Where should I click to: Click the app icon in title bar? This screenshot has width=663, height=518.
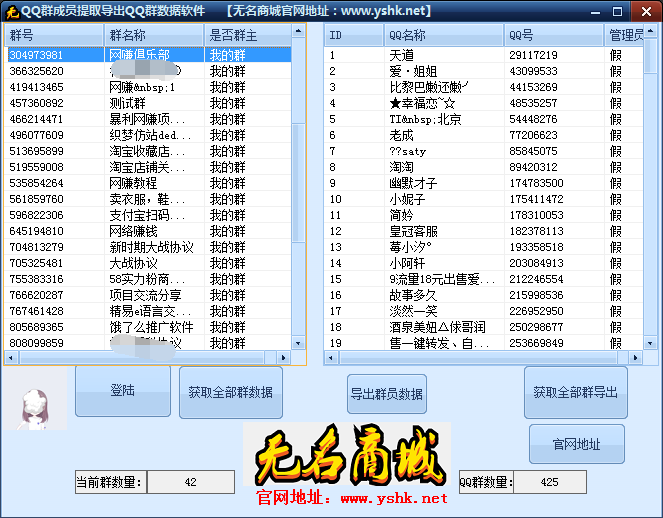coord(11,11)
